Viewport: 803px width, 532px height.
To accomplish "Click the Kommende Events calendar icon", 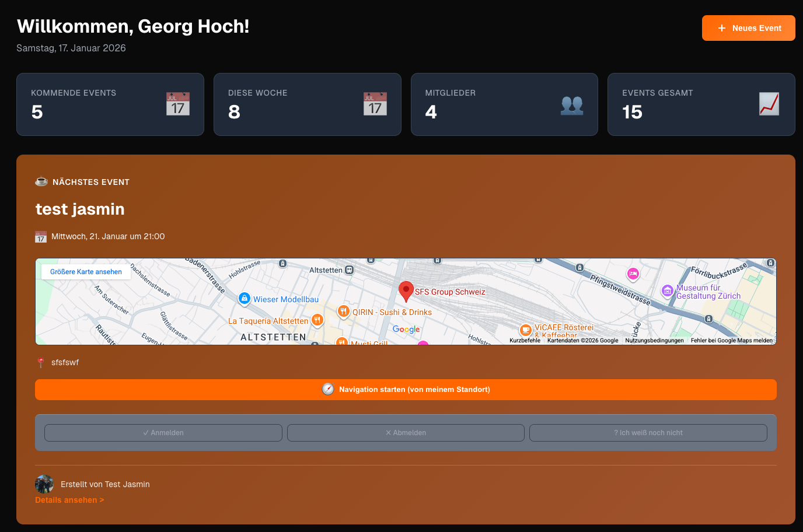I will [x=178, y=104].
